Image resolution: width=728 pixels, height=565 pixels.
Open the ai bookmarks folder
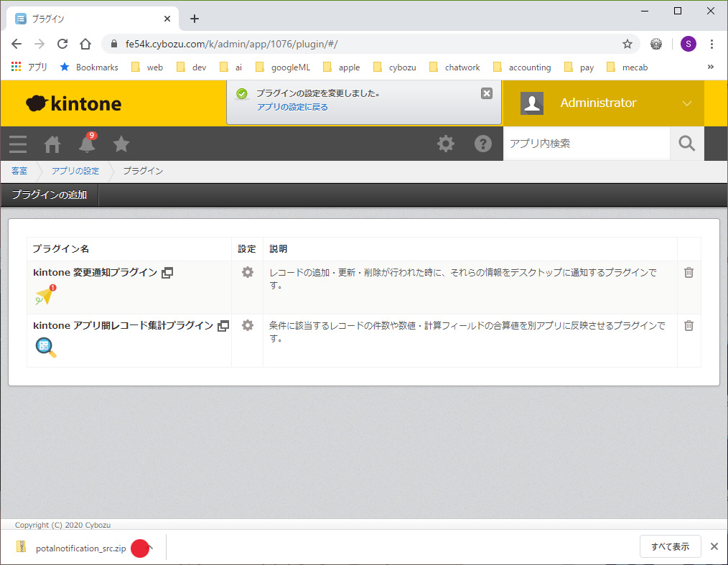230,67
